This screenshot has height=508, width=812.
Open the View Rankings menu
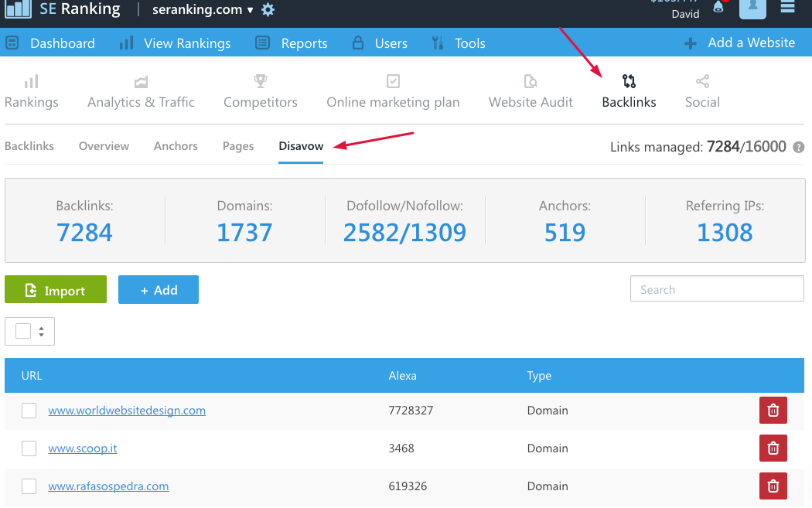click(x=187, y=43)
